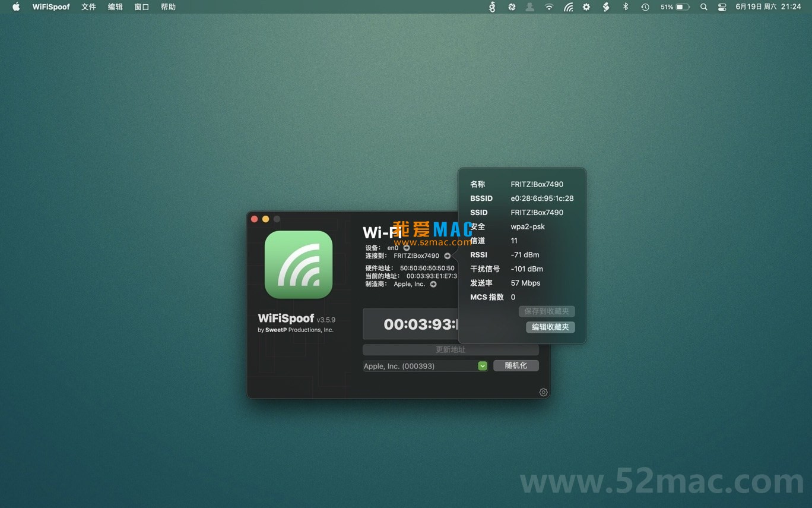Click the WiFiSpoof signal icon in menu bar
Screen dimensions: 812x508
click(x=568, y=7)
